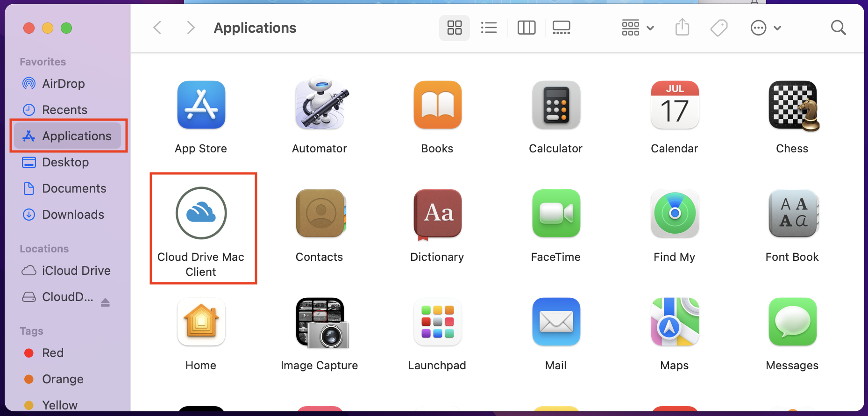Select the Mail app icon
The height and width of the screenshot is (416, 868).
pos(556,322)
